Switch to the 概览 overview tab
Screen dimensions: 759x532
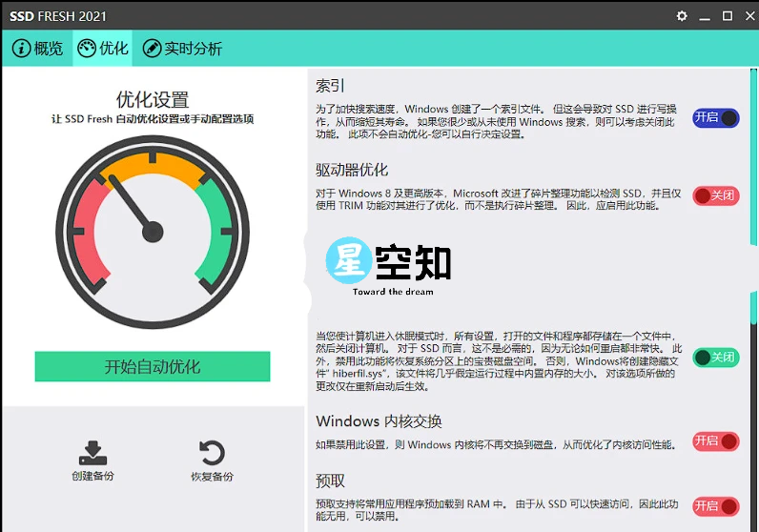(x=38, y=49)
